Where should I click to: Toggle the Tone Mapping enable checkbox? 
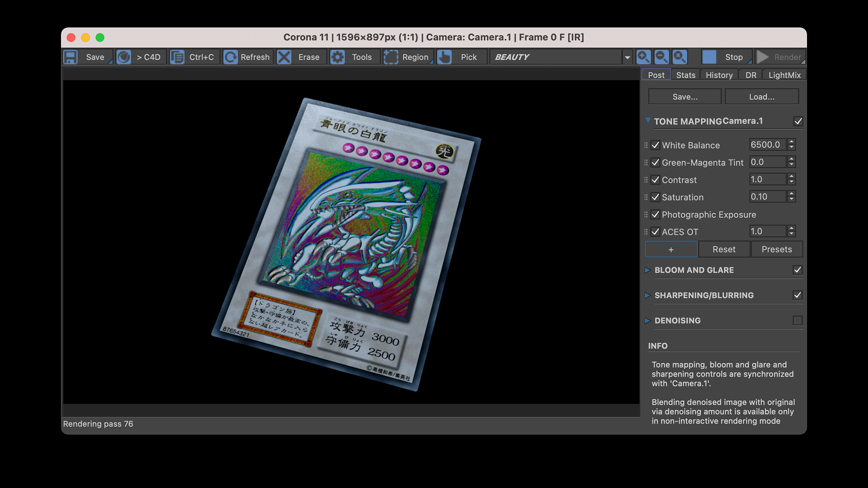point(798,121)
